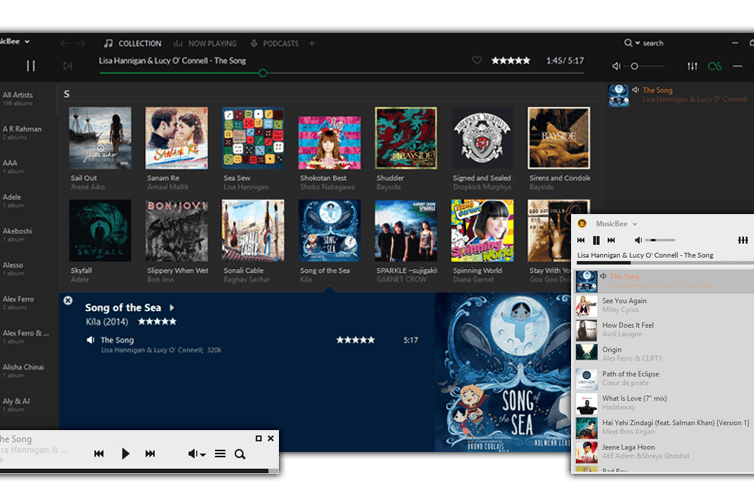Open Slippery When Wet album cover

(176, 231)
